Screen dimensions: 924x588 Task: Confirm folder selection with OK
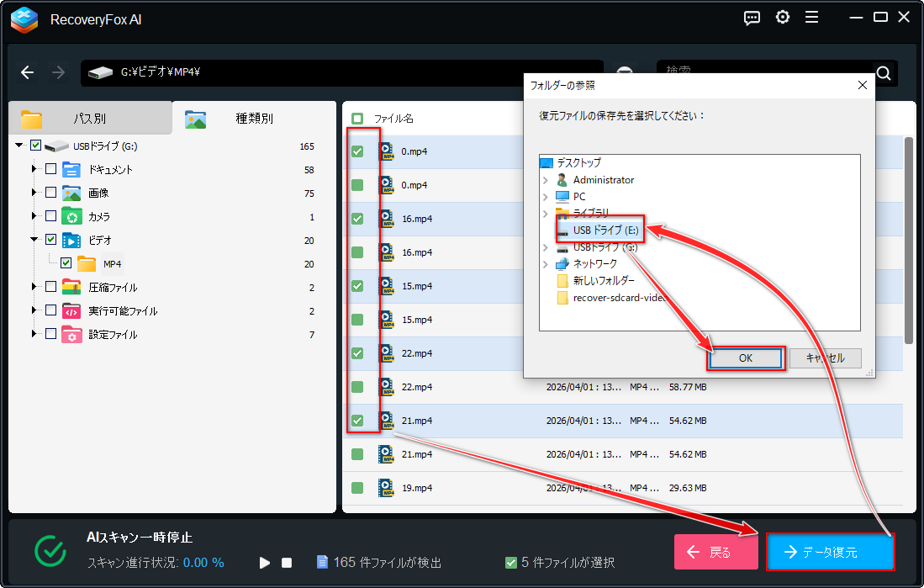(x=746, y=358)
